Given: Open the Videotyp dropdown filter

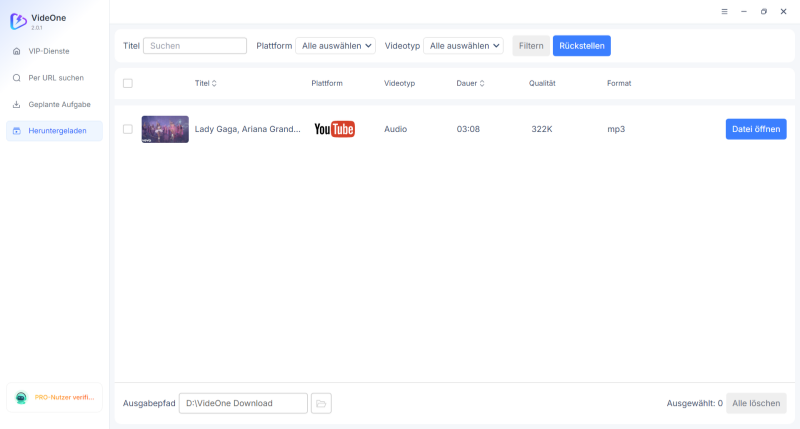Looking at the screenshot, I should pyautogui.click(x=463, y=46).
